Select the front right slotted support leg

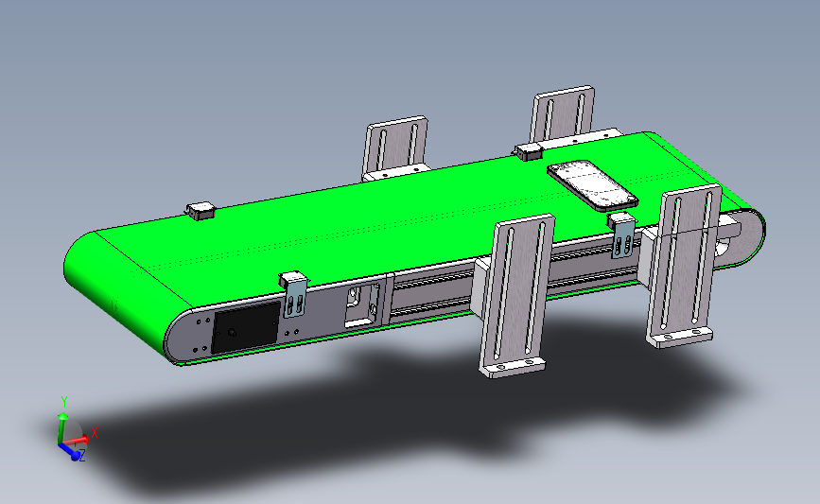coord(683,266)
